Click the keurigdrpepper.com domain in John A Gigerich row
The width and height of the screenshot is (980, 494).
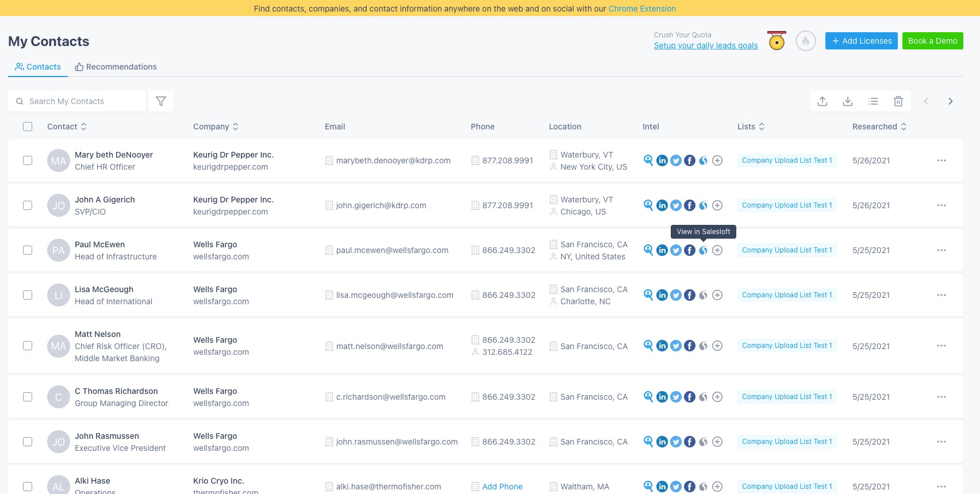230,212
